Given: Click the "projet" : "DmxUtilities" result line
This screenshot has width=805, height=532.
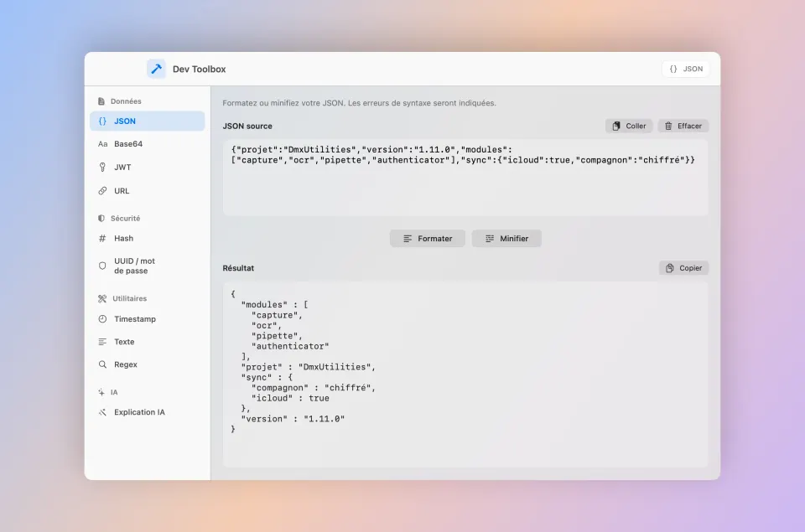Looking at the screenshot, I should pyautogui.click(x=308, y=367).
